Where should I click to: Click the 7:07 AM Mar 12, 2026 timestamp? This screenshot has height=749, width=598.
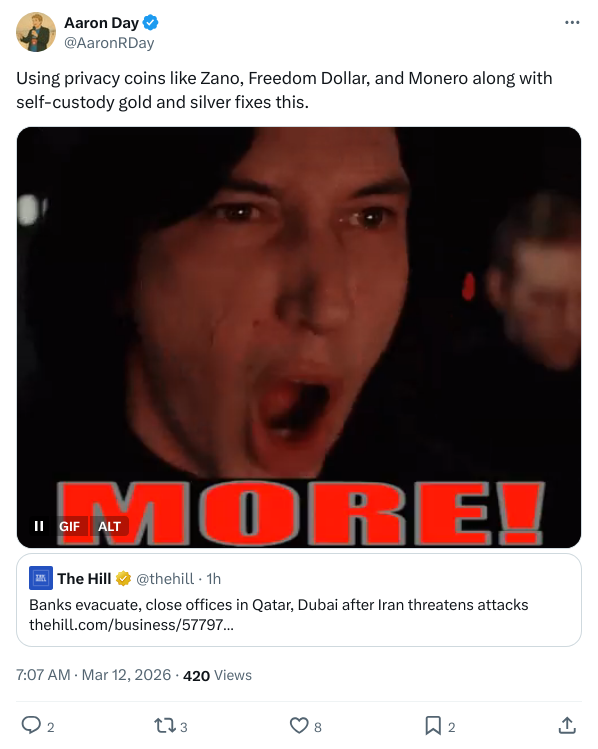[93, 675]
